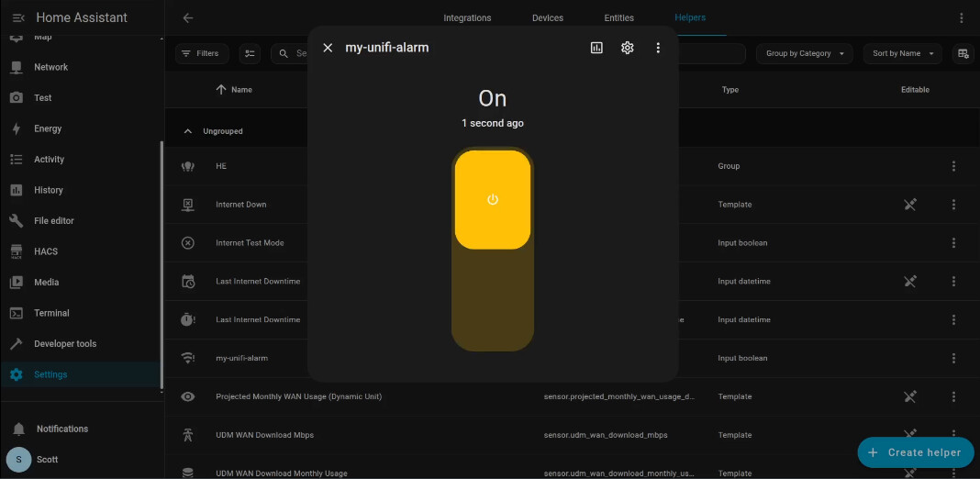Collapse the Ungrouped section
980x479 pixels.
point(188,131)
